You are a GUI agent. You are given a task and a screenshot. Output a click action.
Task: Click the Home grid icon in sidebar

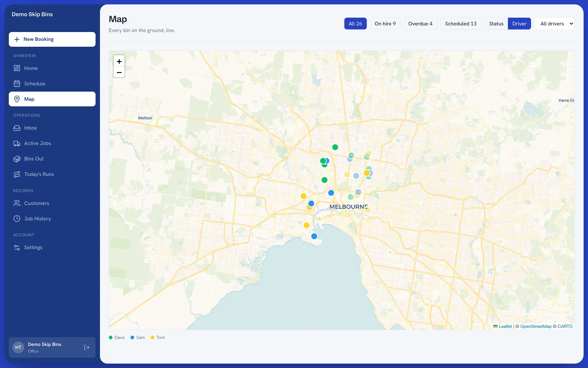[x=17, y=68]
